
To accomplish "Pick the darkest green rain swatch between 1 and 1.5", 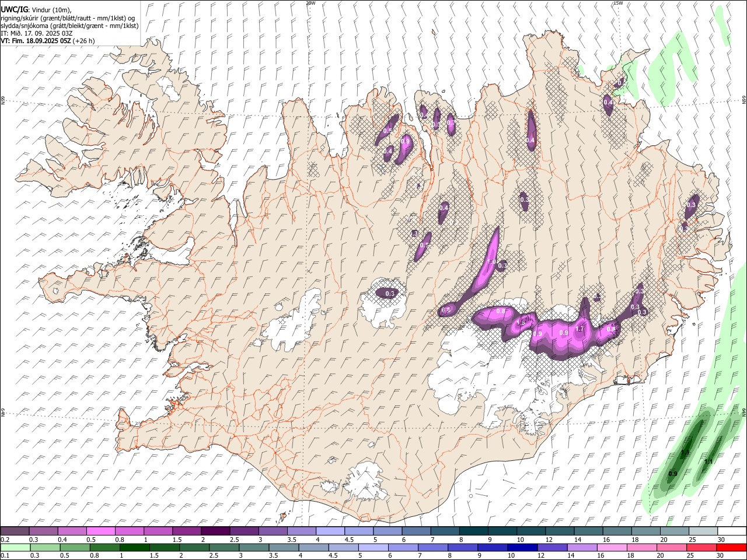I will [x=135, y=547].
